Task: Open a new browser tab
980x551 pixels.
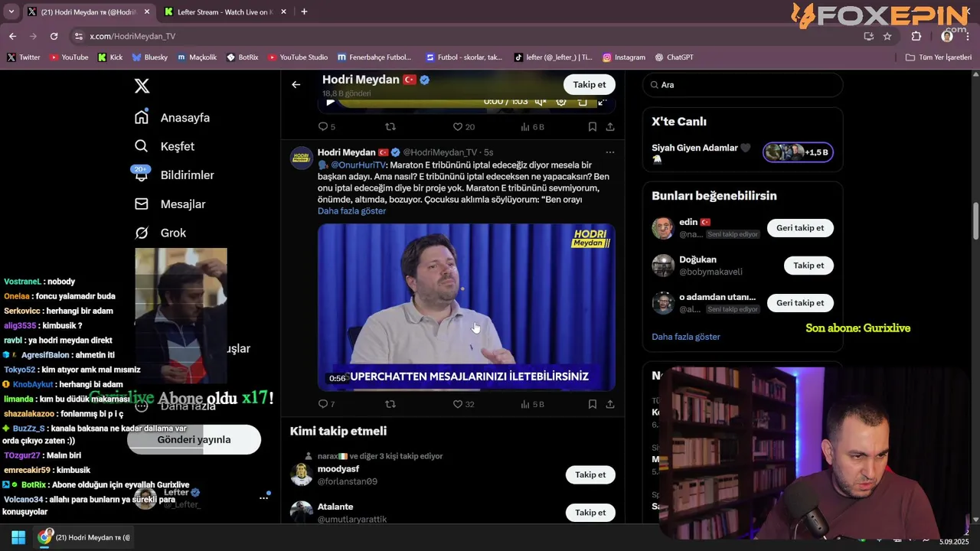Action: (x=304, y=11)
